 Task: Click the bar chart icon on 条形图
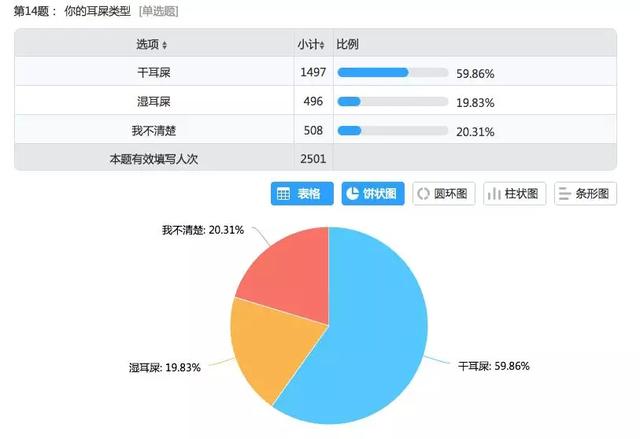coord(565,194)
